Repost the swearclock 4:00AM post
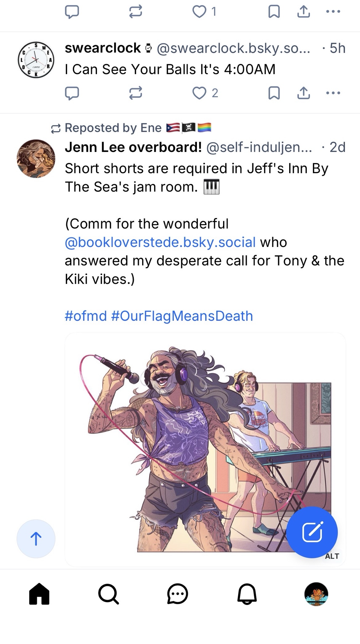This screenshot has height=644, width=360. coord(135,93)
